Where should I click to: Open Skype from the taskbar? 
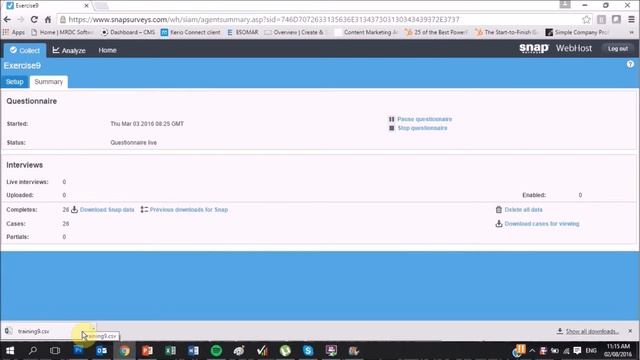308,351
